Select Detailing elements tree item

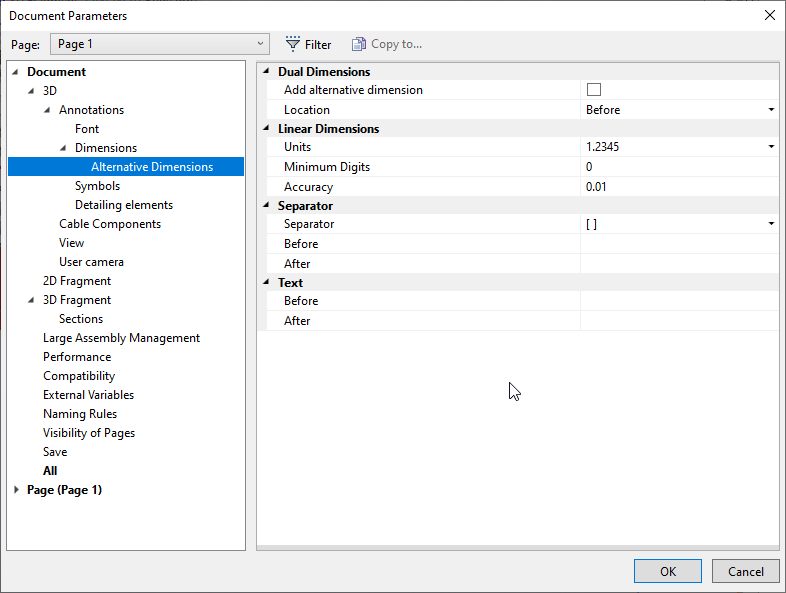click(x=124, y=205)
